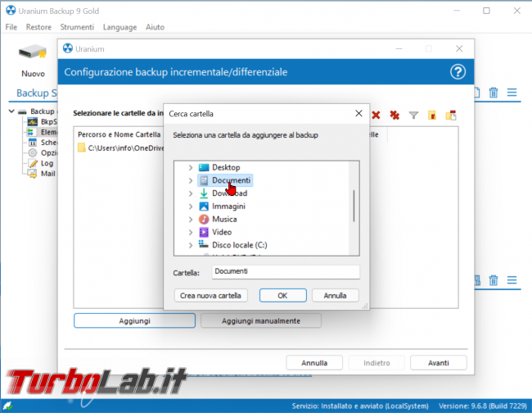Click Percorso e Nome Cartella column header
532x413 pixels.
pos(119,134)
